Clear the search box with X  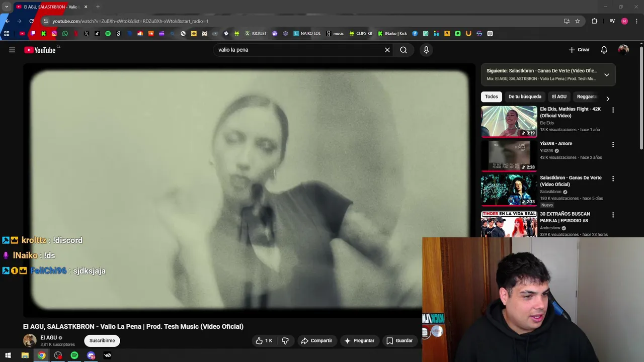[387, 50]
